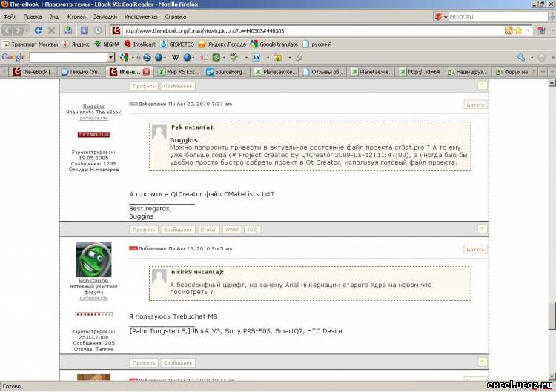Switch to the Письмо tab
The width and height of the screenshot is (556, 392).
click(82, 72)
